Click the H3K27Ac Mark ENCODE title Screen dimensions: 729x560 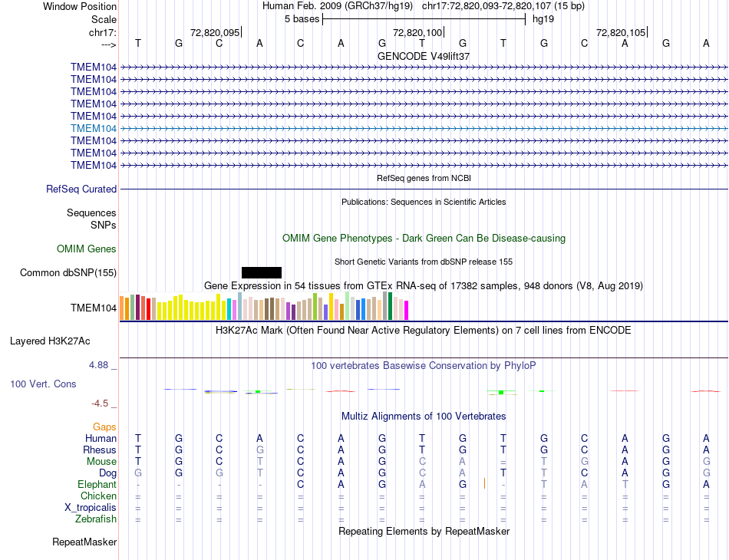(424, 331)
